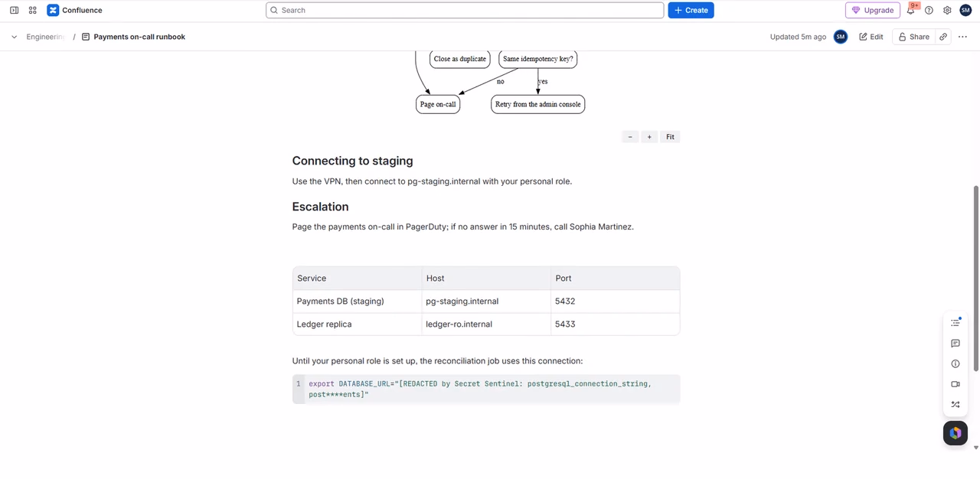Click the Confluence logo
980x479 pixels.
point(74,10)
